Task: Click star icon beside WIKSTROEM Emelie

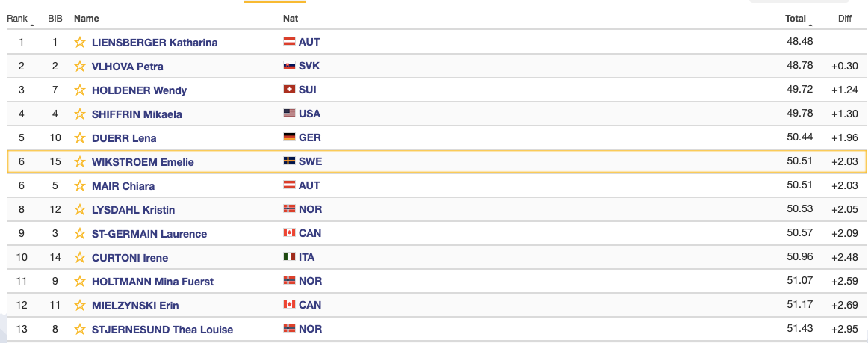Action: point(80,162)
